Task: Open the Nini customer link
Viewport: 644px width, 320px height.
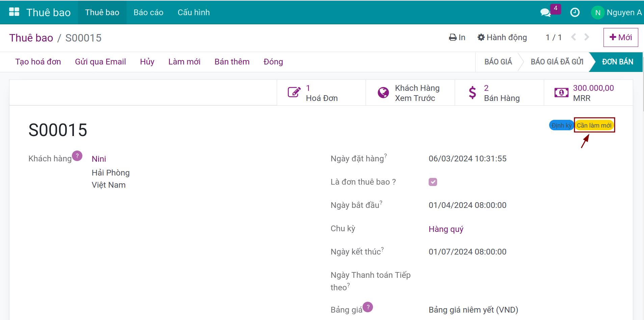Action: click(99, 159)
